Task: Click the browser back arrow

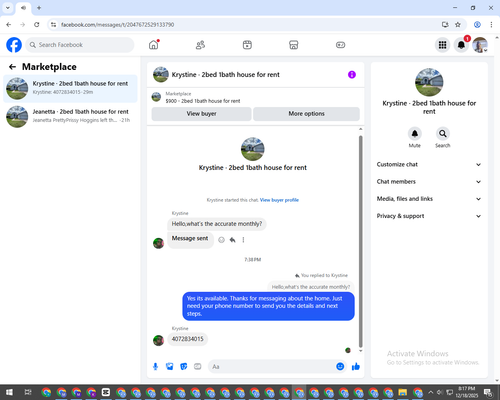Action: pos(9,25)
